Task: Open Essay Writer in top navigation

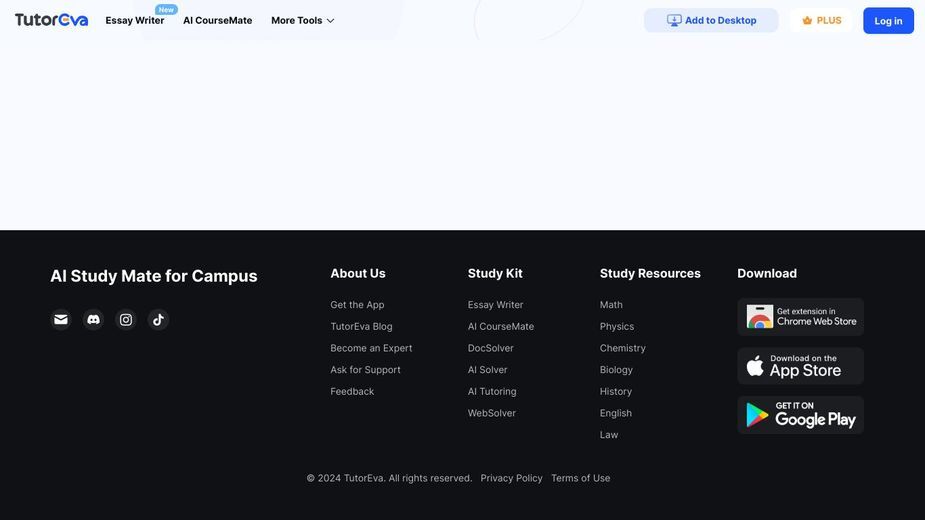Action: tap(135, 21)
